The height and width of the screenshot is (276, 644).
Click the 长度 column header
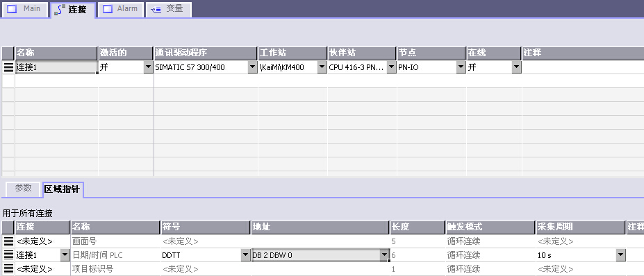[418, 227]
